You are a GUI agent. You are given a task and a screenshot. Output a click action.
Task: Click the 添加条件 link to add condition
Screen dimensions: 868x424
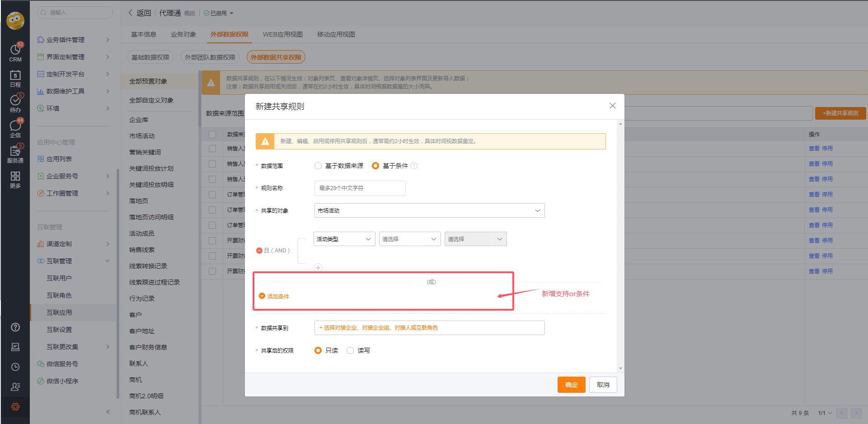point(274,296)
